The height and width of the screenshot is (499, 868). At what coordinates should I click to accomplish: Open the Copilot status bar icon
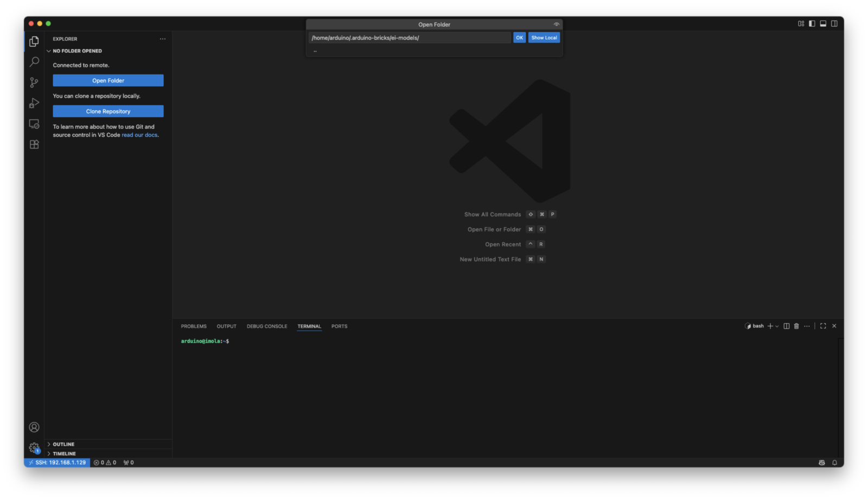[x=822, y=463]
